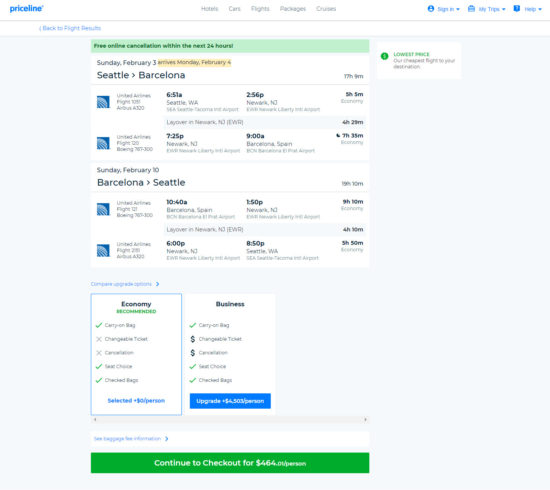
Task: Click the 4h 29m Newark layover row
Action: pos(265,122)
